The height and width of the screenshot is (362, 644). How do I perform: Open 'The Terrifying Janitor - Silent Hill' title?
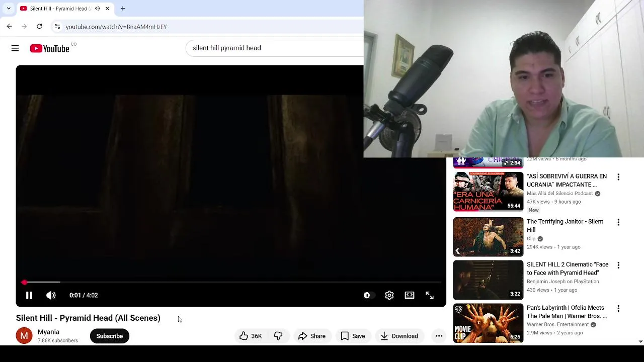click(565, 226)
